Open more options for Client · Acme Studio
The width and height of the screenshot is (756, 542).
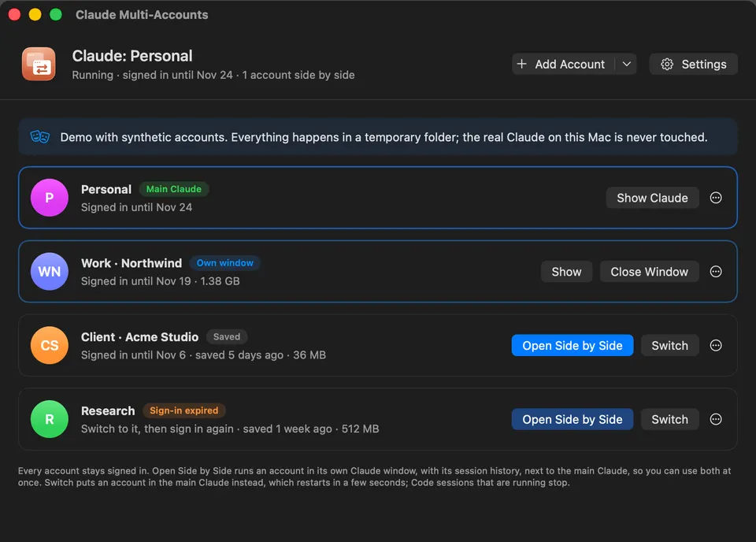click(716, 345)
